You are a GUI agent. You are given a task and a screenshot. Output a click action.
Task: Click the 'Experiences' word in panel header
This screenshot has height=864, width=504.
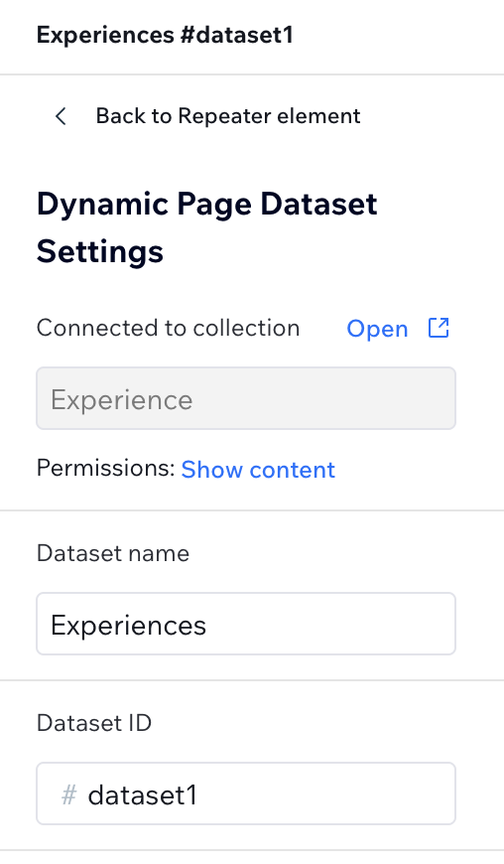[105, 36]
